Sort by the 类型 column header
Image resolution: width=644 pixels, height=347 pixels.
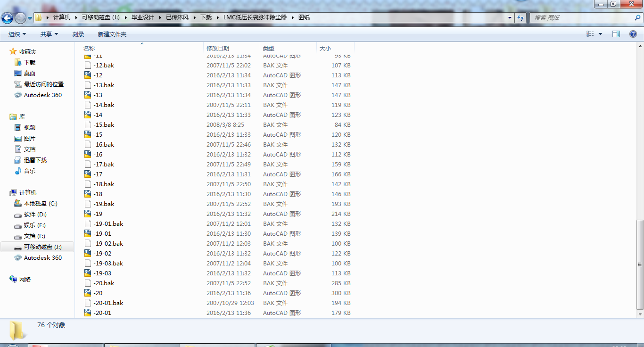tap(269, 48)
